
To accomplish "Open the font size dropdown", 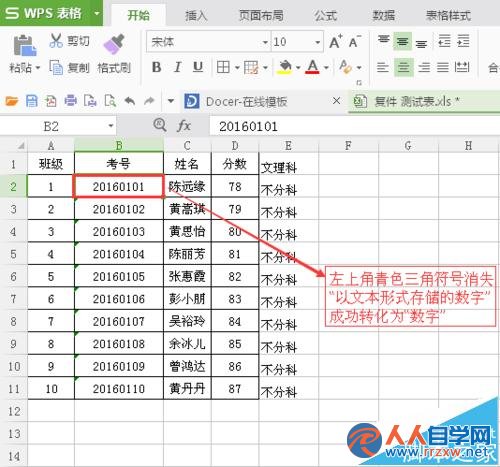I will pos(318,42).
